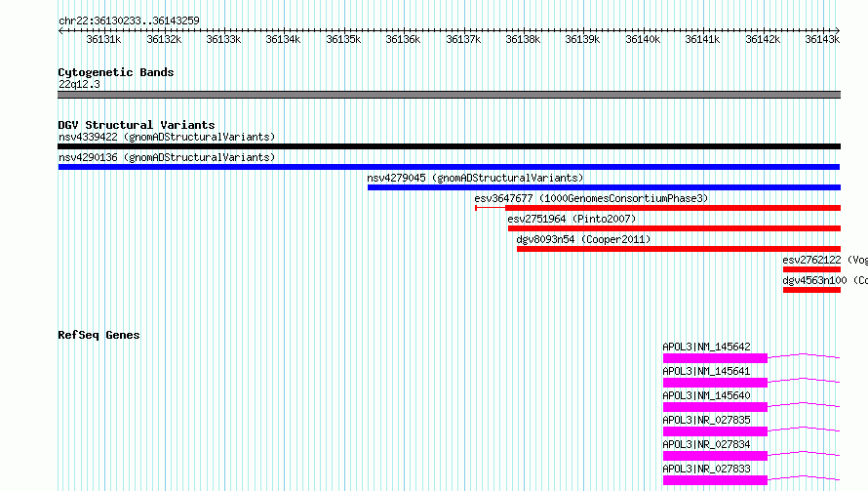Image resolution: width=868 pixels, height=491 pixels.
Task: Click the 36139k ruler tick label
Action: pos(582,39)
